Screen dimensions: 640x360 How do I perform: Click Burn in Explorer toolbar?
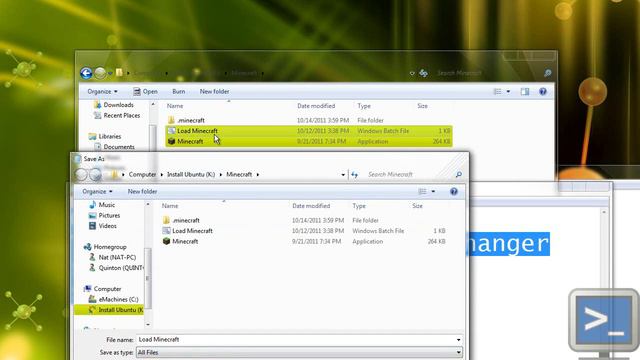pyautogui.click(x=178, y=91)
